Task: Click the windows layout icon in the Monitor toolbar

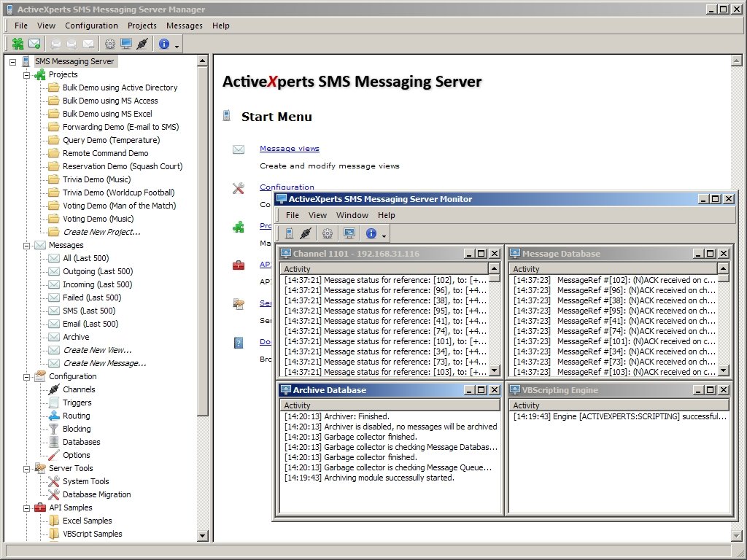Action: (x=349, y=233)
